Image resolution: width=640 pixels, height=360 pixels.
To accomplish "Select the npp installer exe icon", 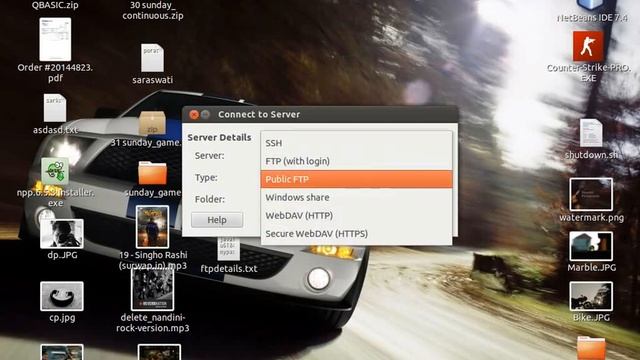I will tap(55, 171).
